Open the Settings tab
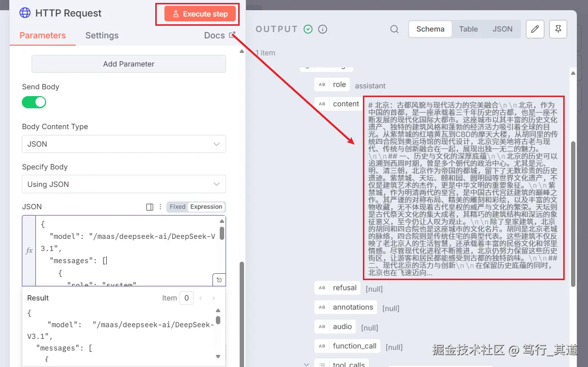The width and height of the screenshot is (588, 367). [102, 35]
